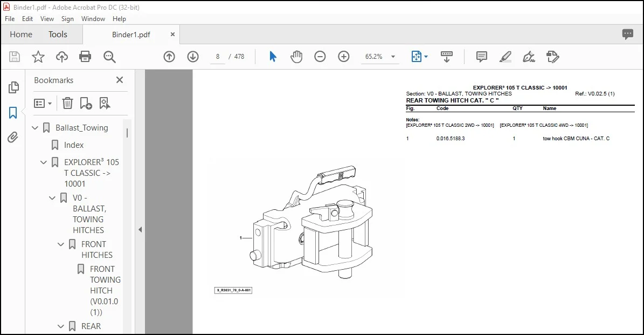Jump to FRONT TOWING HITCH (V0.01.0 (1))
The width and height of the screenshot is (644, 335).
[105, 291]
